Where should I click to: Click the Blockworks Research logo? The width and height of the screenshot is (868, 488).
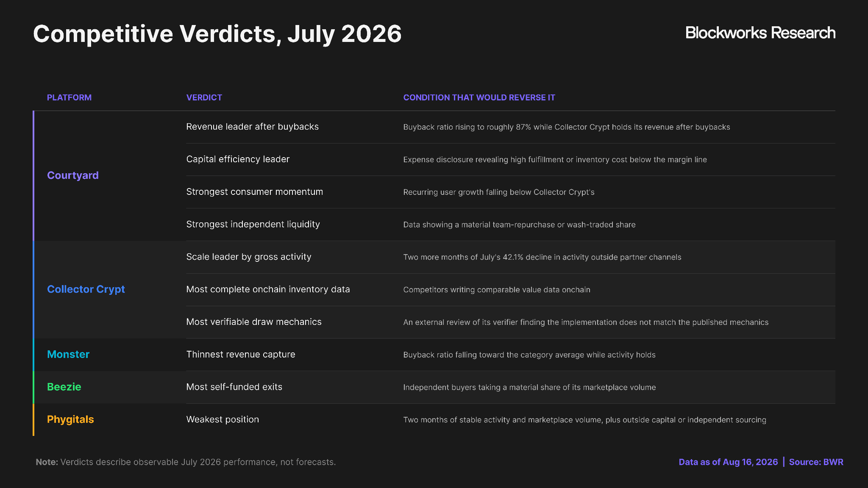point(760,33)
